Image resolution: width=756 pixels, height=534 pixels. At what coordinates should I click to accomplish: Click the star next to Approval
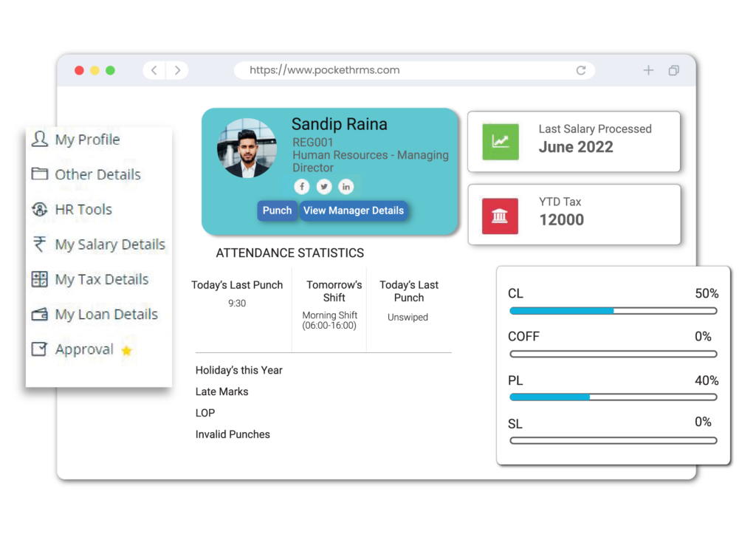126,349
